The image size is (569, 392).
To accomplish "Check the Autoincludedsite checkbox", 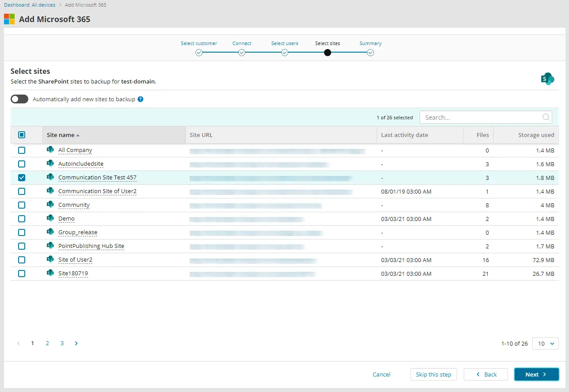I will click(22, 164).
